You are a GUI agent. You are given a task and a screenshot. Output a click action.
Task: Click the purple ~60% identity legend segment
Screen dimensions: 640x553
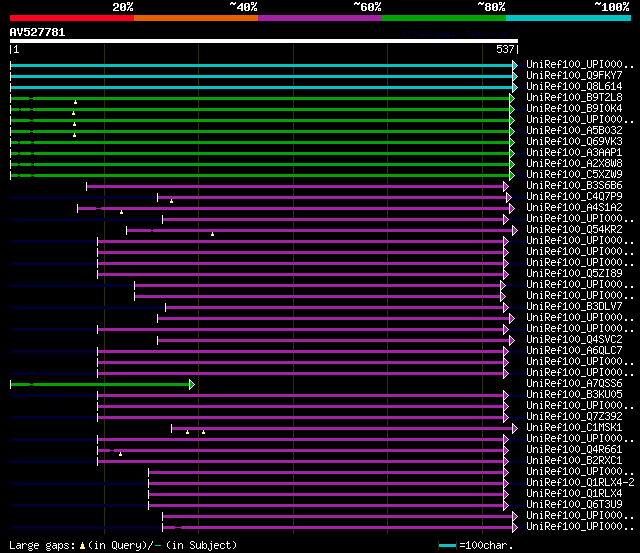pos(320,18)
